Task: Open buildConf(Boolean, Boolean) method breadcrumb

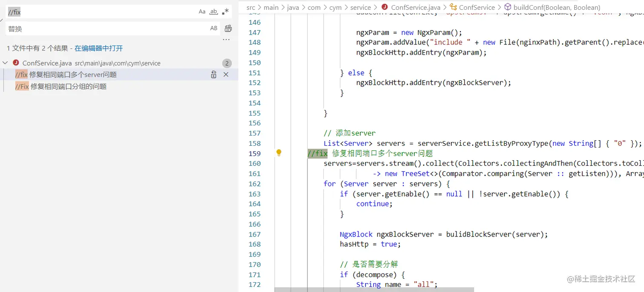Action: coord(552,7)
